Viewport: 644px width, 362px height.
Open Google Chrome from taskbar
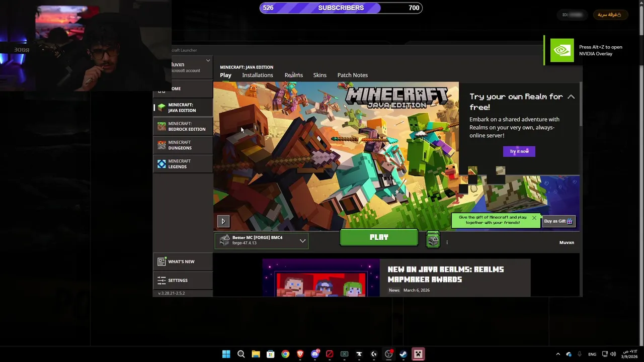(x=285, y=354)
